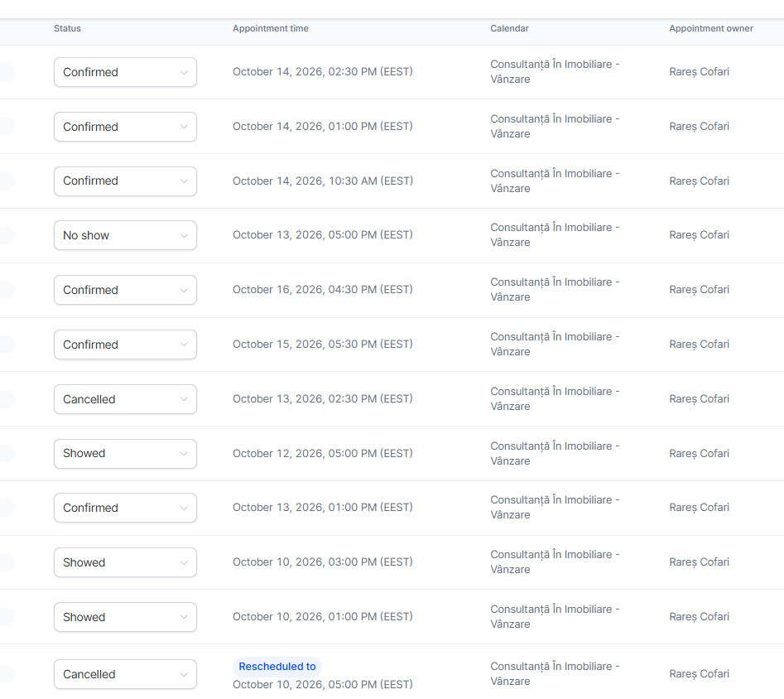Select the October 13, 2026, 01:00 PM time cell
The image size is (784, 699).
coord(323,507)
